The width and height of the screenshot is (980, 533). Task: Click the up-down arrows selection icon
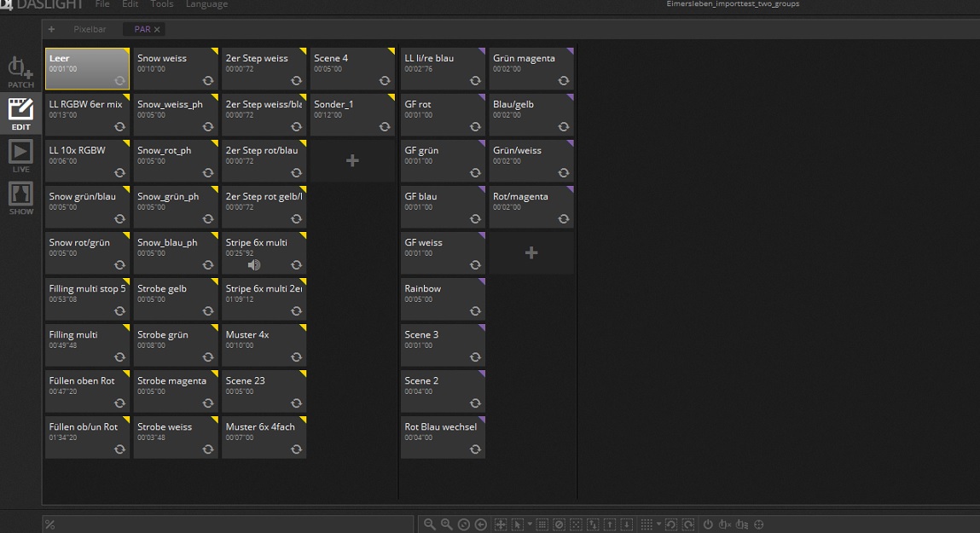593,524
